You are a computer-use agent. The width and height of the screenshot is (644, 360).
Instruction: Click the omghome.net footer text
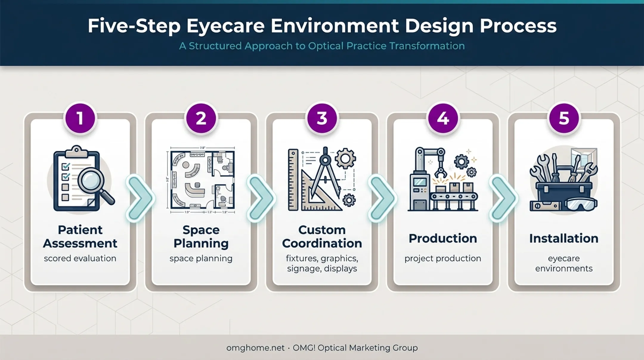point(256,348)
